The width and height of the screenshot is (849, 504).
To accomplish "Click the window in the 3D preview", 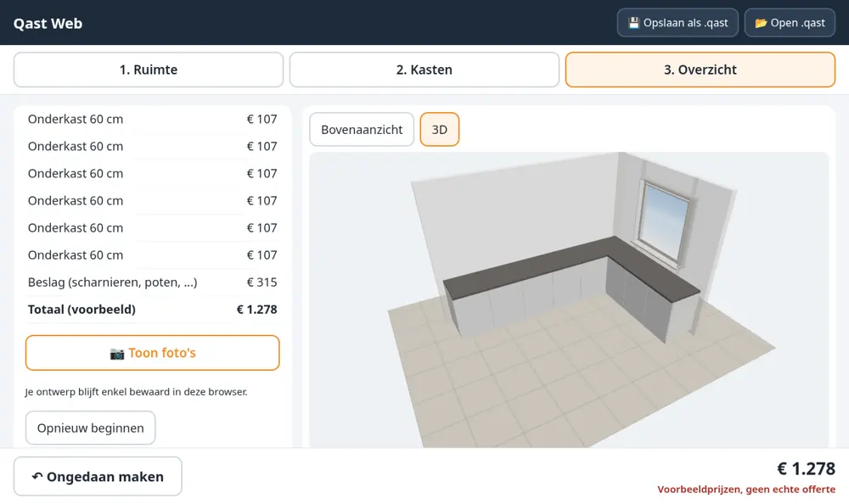I will [x=663, y=224].
